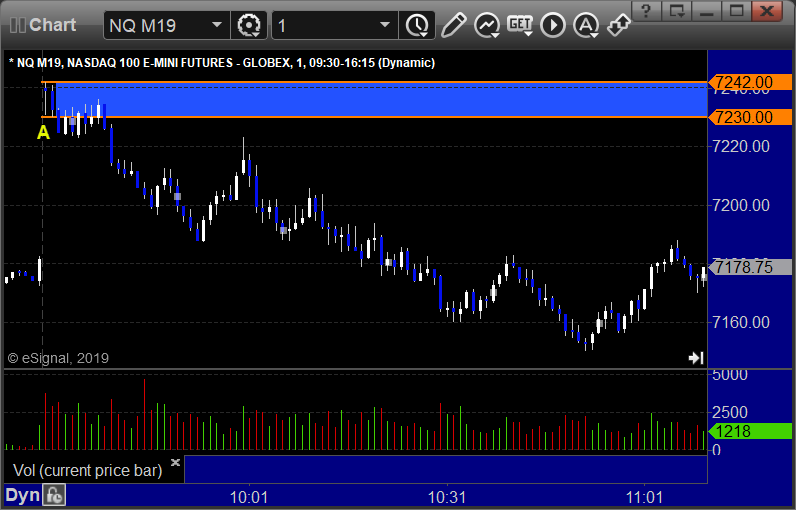This screenshot has height=510, width=796.
Task: Click the Dyn time template label
Action: tap(22, 495)
